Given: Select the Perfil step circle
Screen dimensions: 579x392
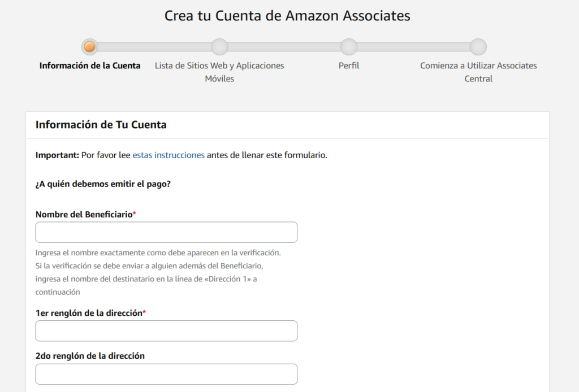Looking at the screenshot, I should [349, 47].
